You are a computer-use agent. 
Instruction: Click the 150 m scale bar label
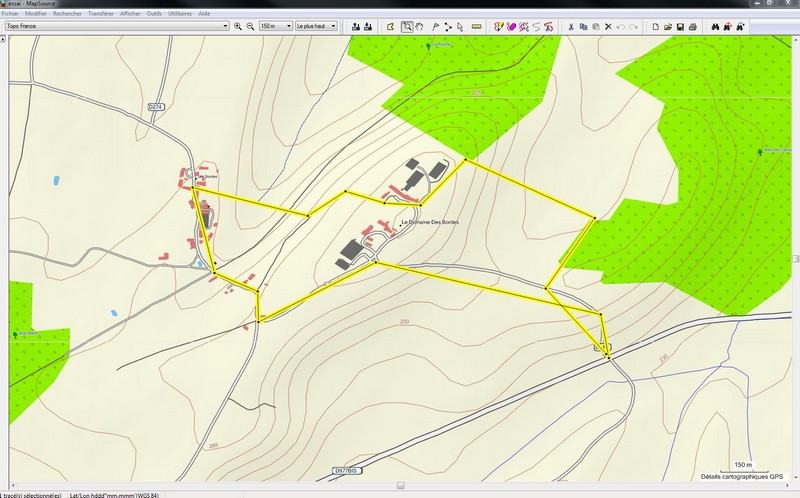tap(743, 465)
